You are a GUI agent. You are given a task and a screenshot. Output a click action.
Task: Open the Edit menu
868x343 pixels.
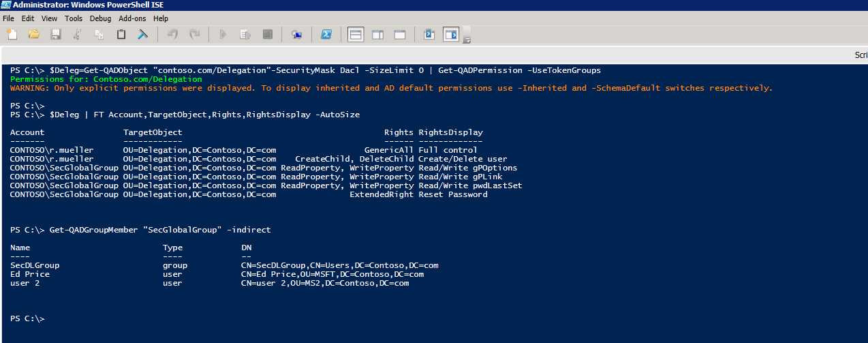pyautogui.click(x=27, y=18)
